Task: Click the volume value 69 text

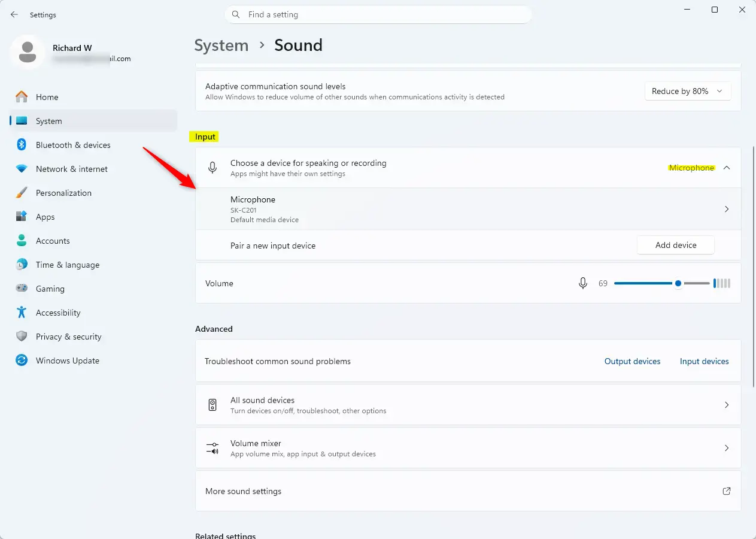Action: [603, 283]
